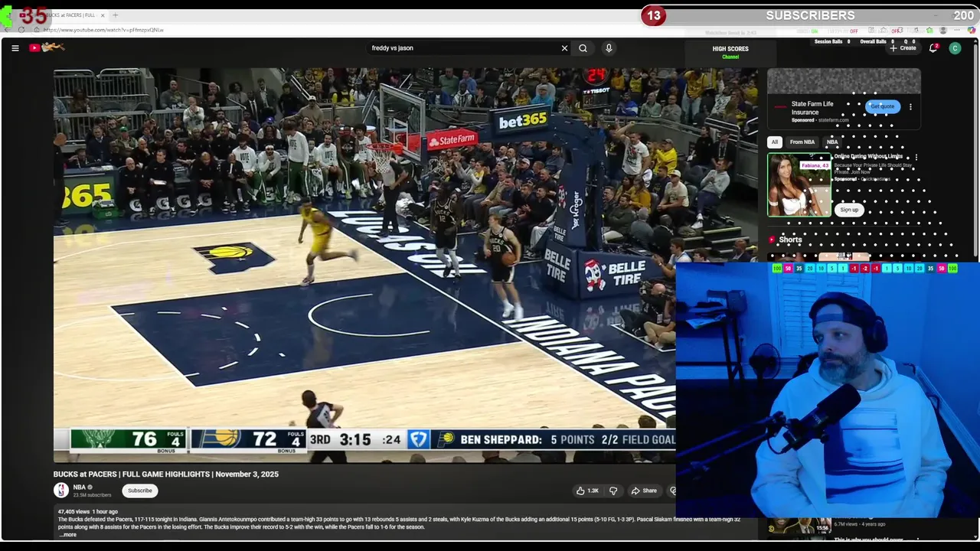980x551 pixels.
Task: Click State Farm Life Insurance ad title
Action: click(812, 108)
